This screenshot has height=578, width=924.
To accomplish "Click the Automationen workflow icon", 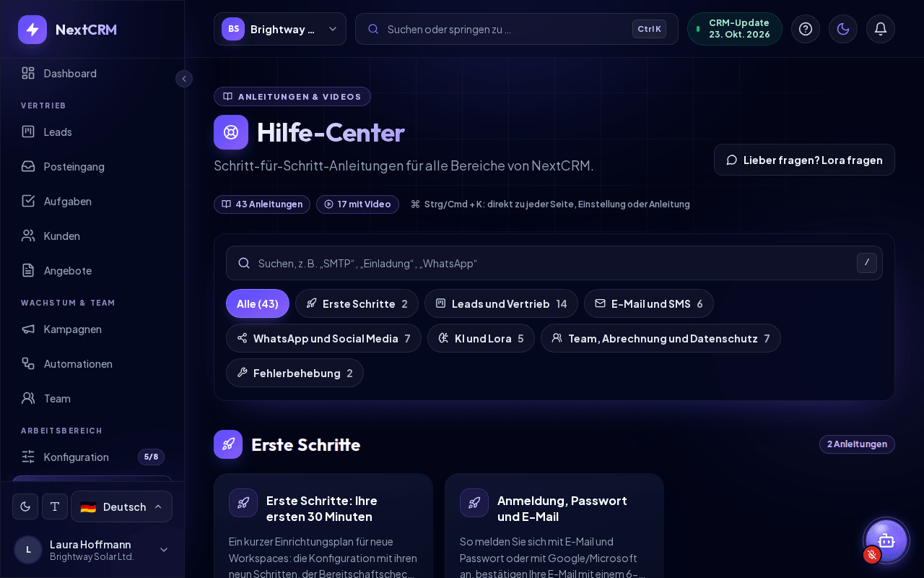I will tap(28, 363).
